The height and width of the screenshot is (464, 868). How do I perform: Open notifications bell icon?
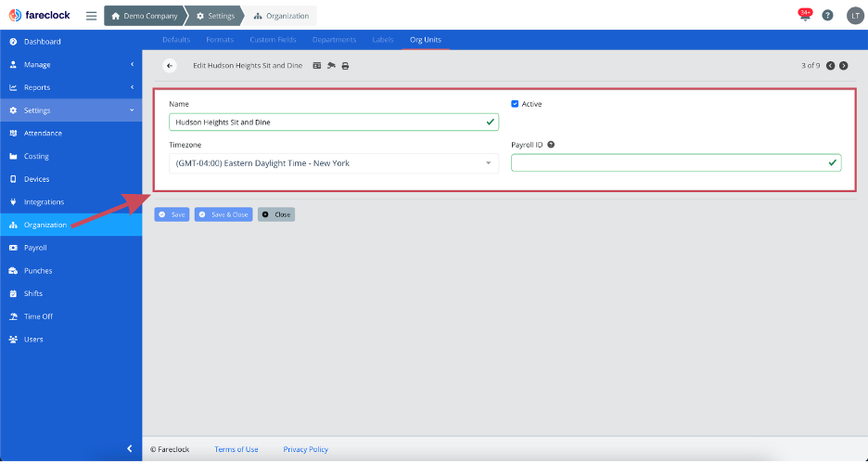[x=805, y=16]
